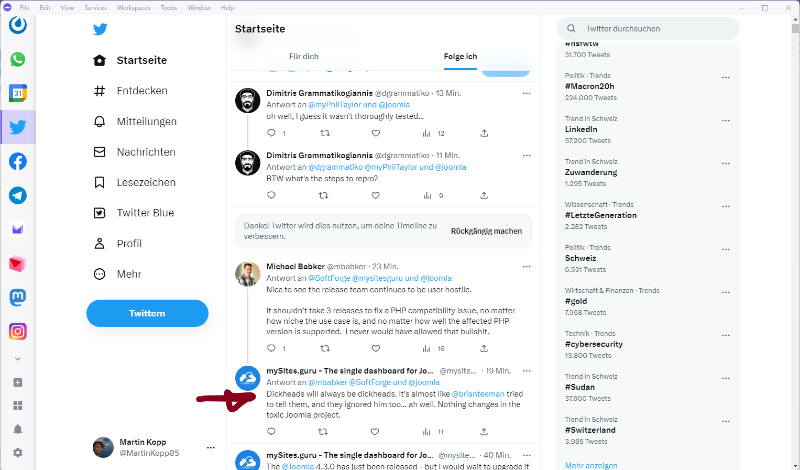Like mySites.guru 19 Min. tweet
The width and height of the screenshot is (800, 470).
(x=375, y=432)
